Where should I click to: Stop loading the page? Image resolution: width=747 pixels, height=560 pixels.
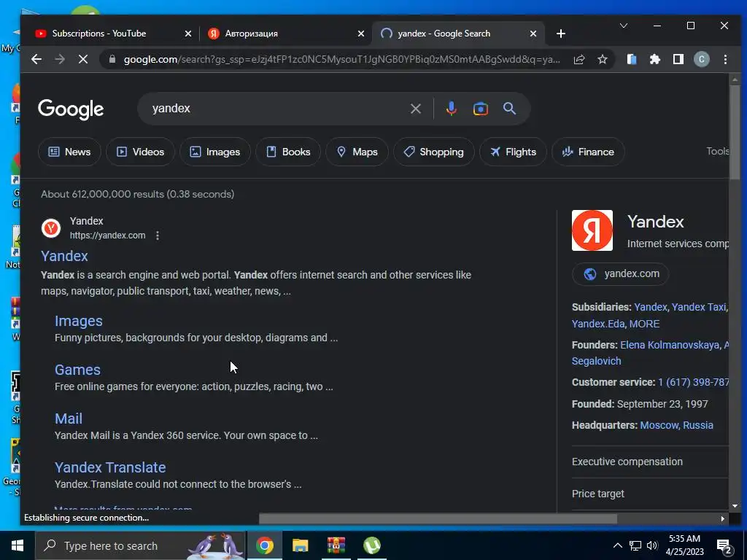click(x=83, y=59)
